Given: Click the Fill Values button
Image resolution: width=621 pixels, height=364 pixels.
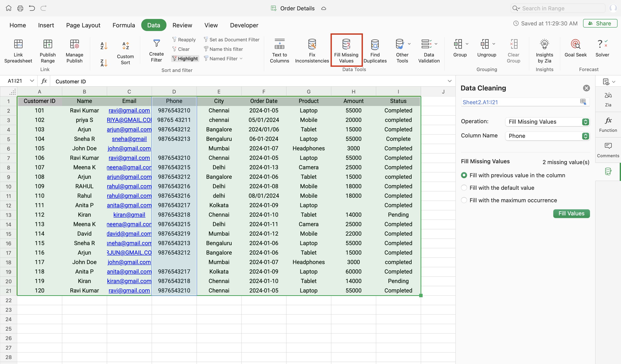Looking at the screenshot, I should pos(571,213).
